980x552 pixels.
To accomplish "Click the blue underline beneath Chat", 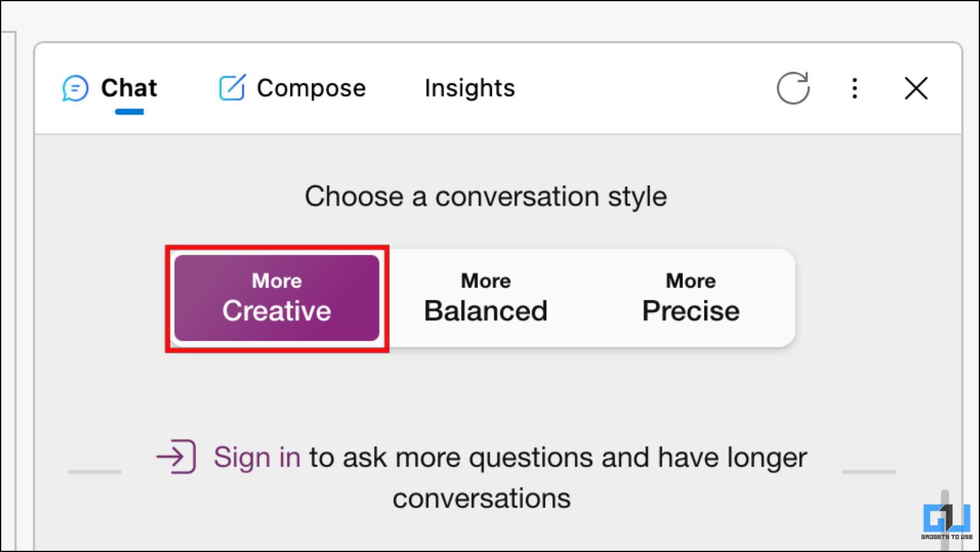I will point(129,112).
